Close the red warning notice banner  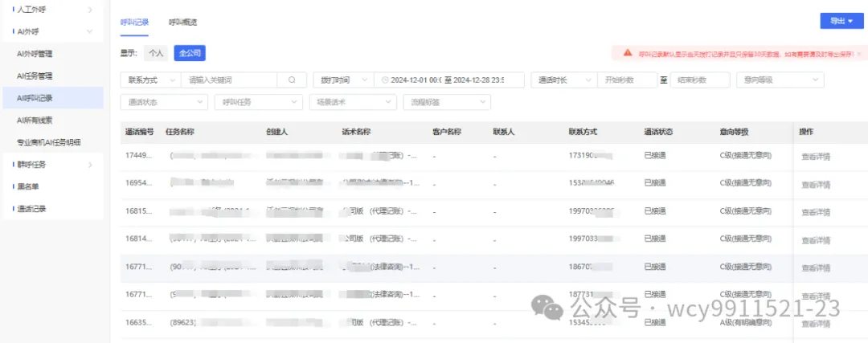pos(858,54)
